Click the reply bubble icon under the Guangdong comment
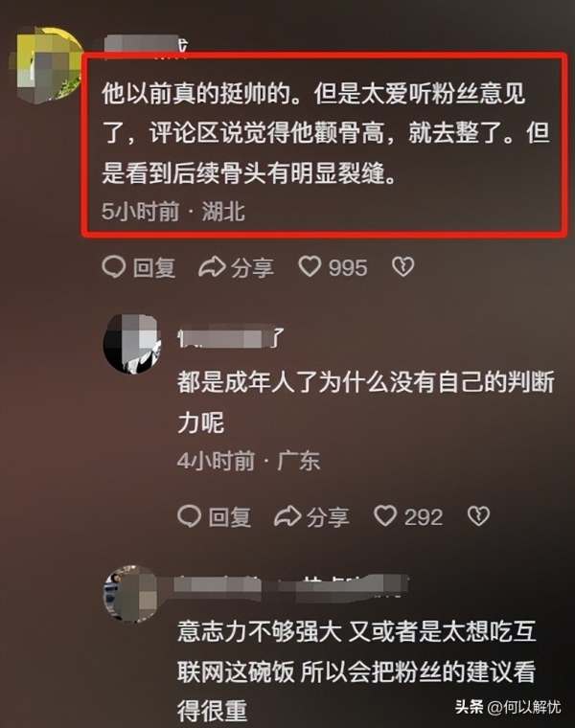 click(x=189, y=516)
